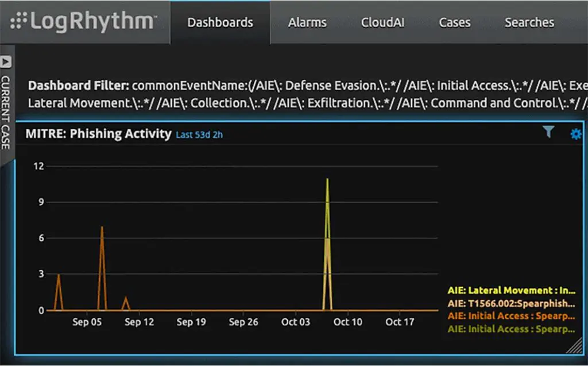The width and height of the screenshot is (588, 366).
Task: Click the LogRhythm logo
Action: pos(83,22)
